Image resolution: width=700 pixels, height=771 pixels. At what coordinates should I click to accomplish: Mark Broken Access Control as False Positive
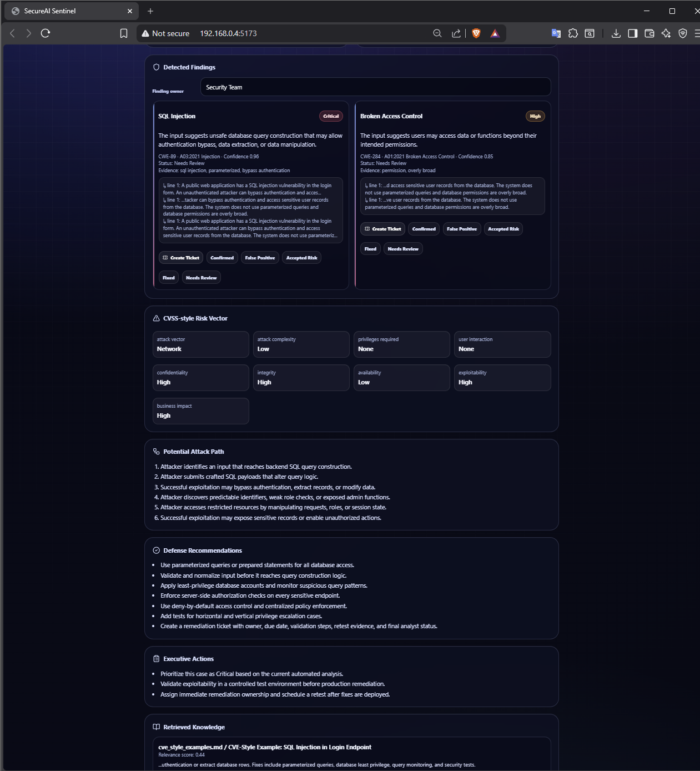[462, 229]
